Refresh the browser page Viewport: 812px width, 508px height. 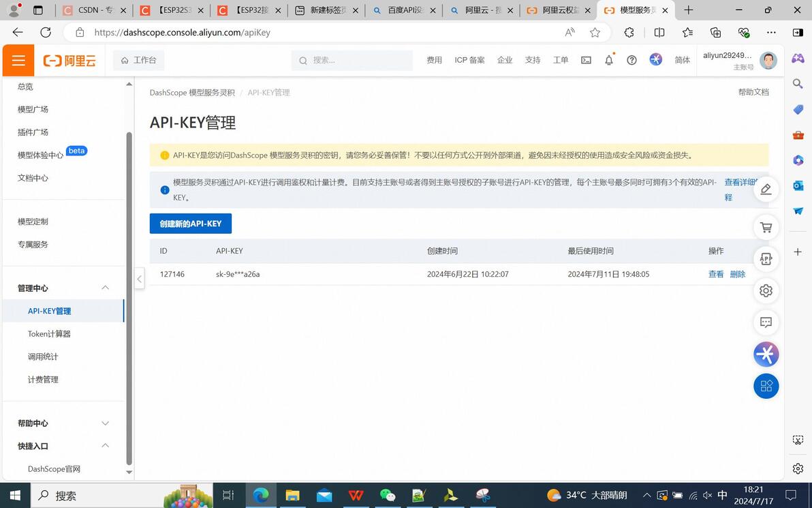click(x=46, y=32)
